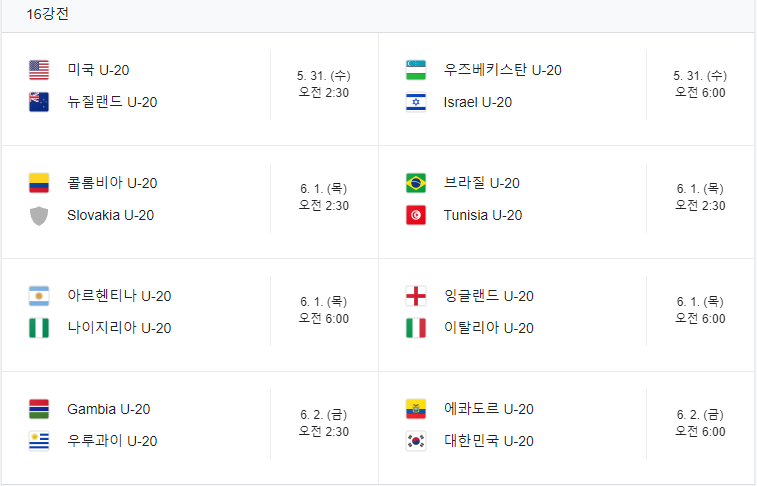Image resolution: width=757 pixels, height=486 pixels.
Task: Click the Israel flag icon
Action: coord(416,102)
